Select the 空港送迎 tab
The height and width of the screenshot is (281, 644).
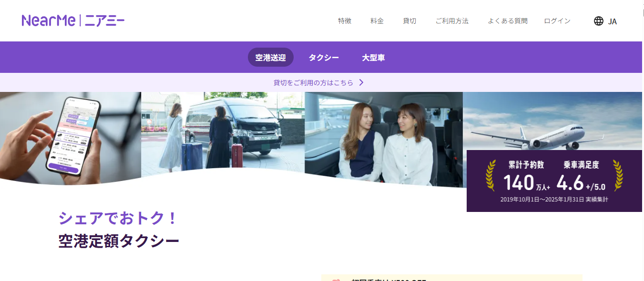[x=270, y=58]
